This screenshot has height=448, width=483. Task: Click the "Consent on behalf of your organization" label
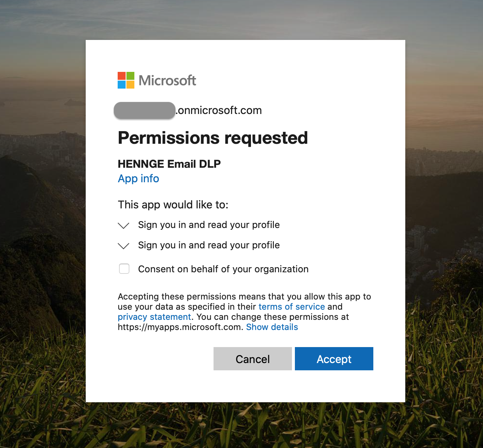[223, 269]
